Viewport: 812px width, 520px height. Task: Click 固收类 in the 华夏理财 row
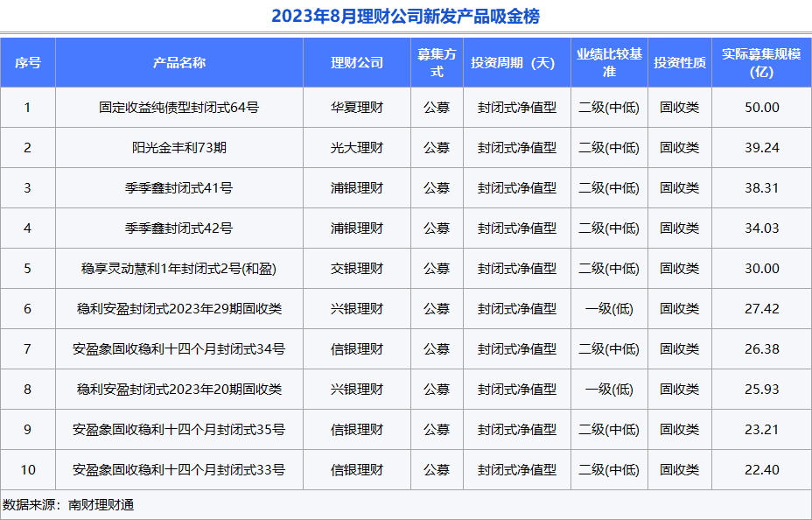pyautogui.click(x=679, y=107)
